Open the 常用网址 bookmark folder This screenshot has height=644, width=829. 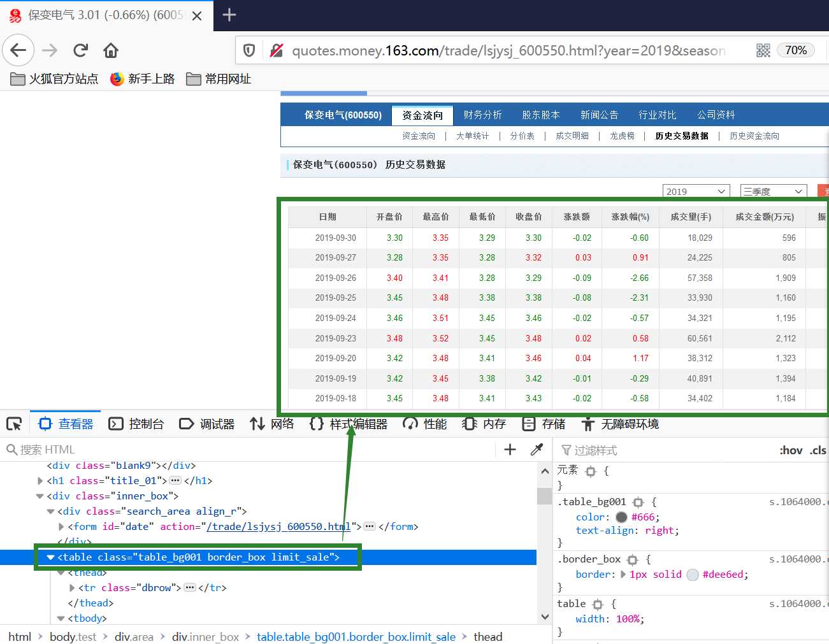tap(219, 79)
